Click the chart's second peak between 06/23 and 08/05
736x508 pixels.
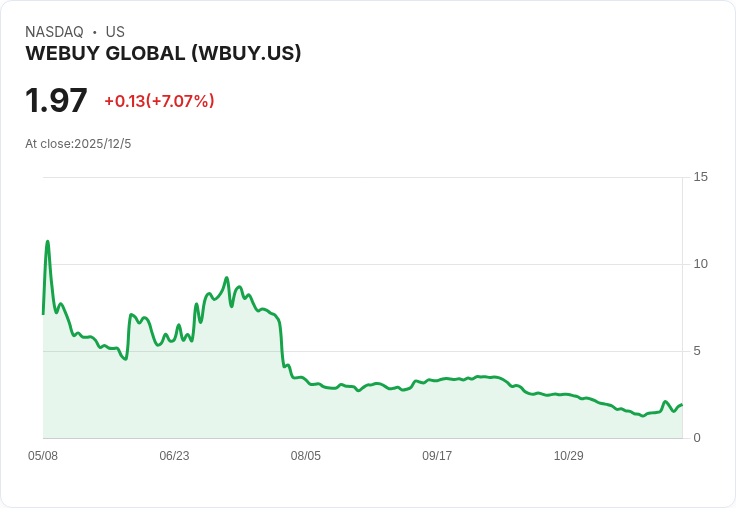tap(227, 278)
